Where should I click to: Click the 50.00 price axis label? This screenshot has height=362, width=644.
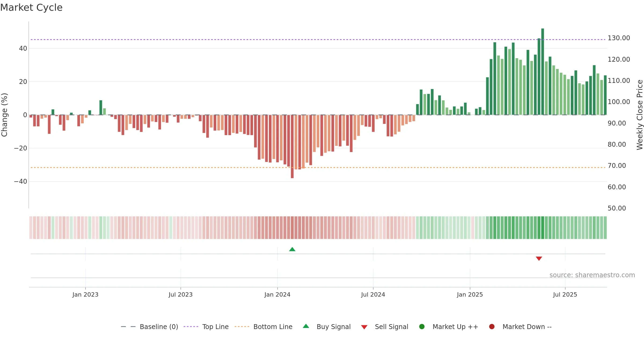(x=617, y=208)
